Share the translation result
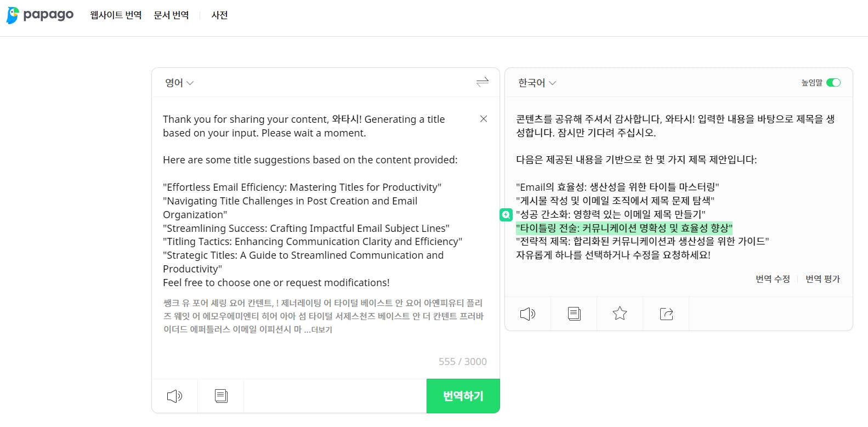This screenshot has height=427, width=868. (x=666, y=314)
